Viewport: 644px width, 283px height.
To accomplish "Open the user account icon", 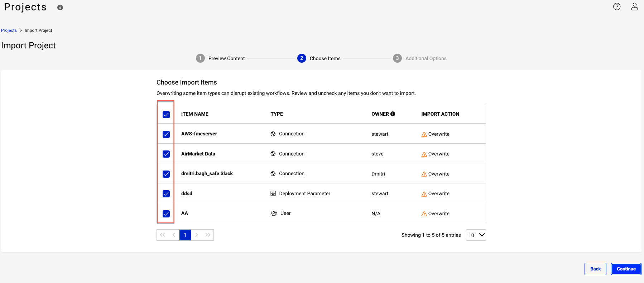I will [634, 6].
